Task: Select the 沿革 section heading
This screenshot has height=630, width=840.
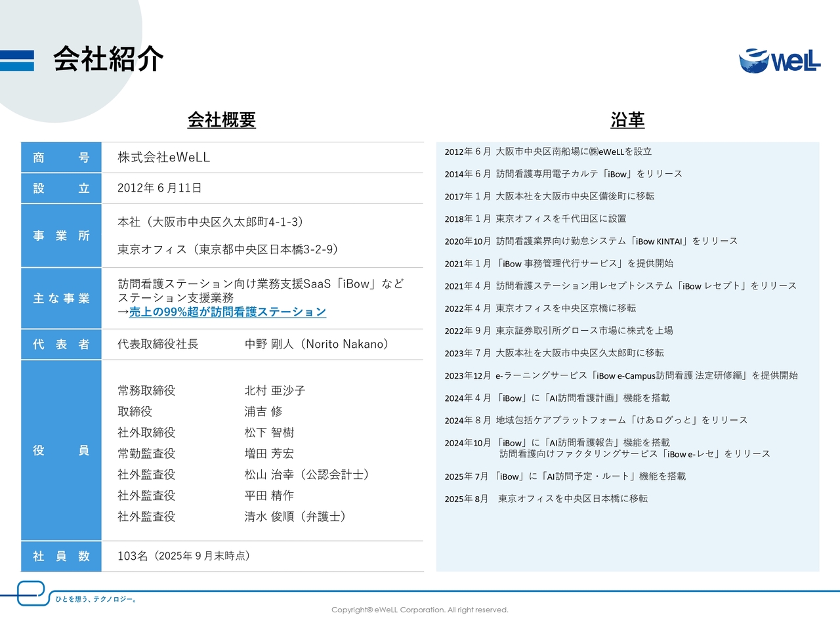Action: pyautogui.click(x=627, y=121)
